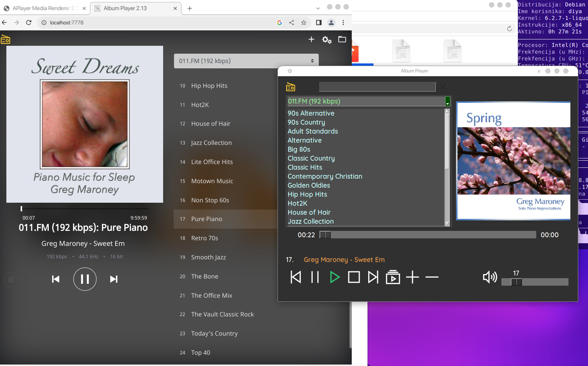Click the radio icon in Album Player window
588x366 pixels.
pyautogui.click(x=291, y=87)
